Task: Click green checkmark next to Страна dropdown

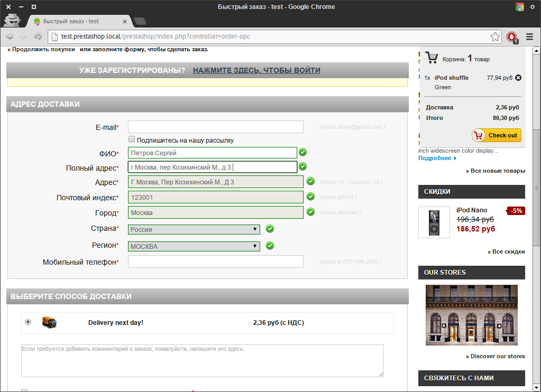Action: coord(270,229)
